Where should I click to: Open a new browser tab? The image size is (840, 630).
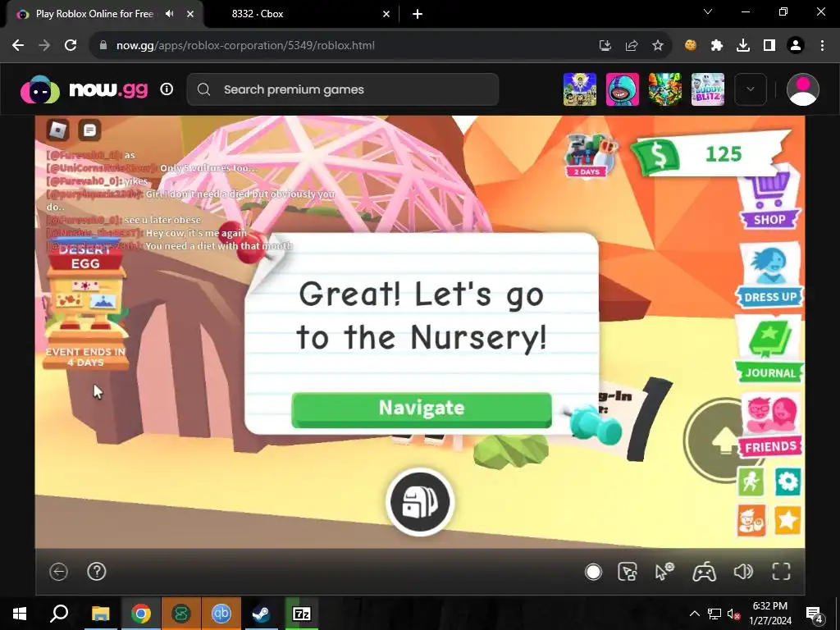[418, 14]
